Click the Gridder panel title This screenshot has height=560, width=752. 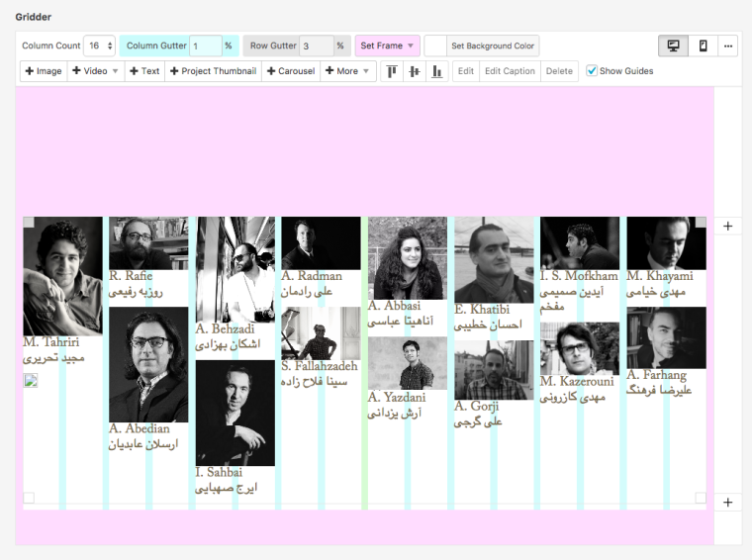[x=33, y=17]
